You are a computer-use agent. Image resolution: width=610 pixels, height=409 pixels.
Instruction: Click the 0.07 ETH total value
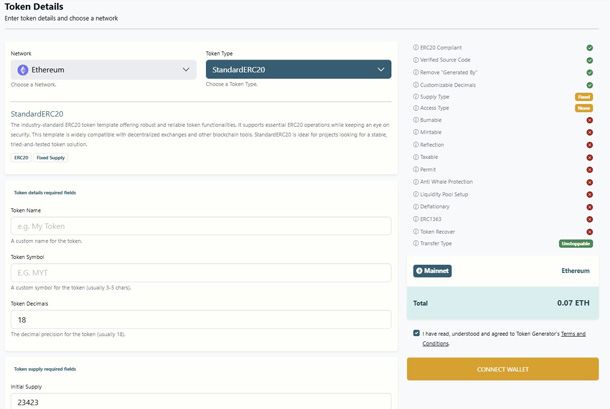click(x=573, y=303)
